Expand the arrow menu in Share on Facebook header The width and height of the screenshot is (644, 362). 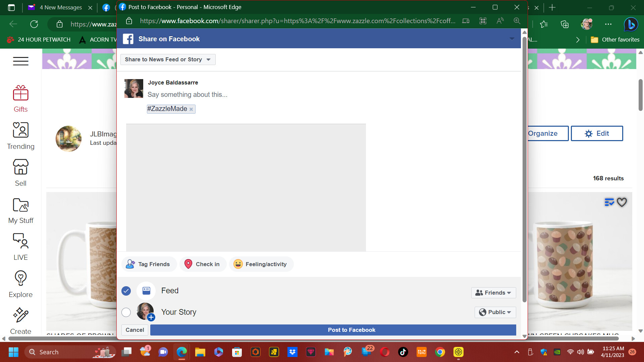click(512, 39)
